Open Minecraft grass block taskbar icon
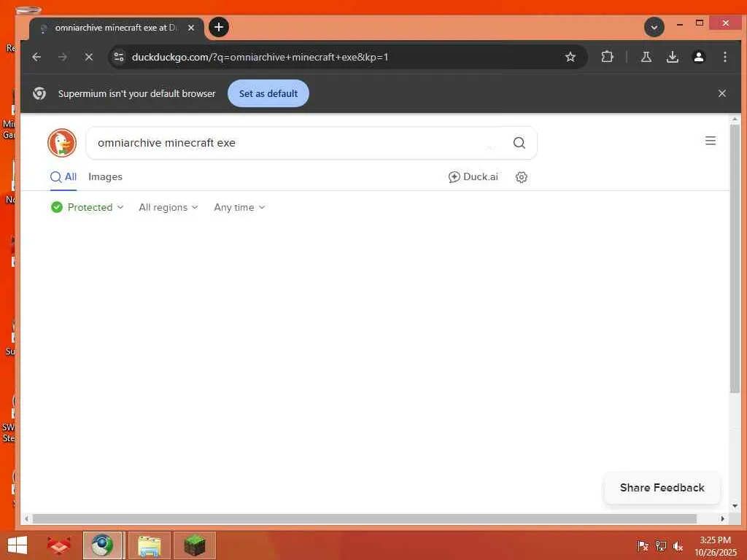 point(195,545)
